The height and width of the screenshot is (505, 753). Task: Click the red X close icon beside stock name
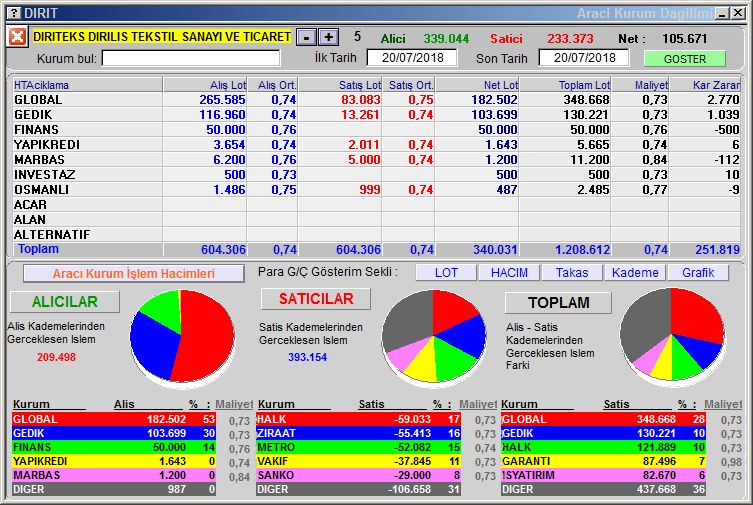17,37
